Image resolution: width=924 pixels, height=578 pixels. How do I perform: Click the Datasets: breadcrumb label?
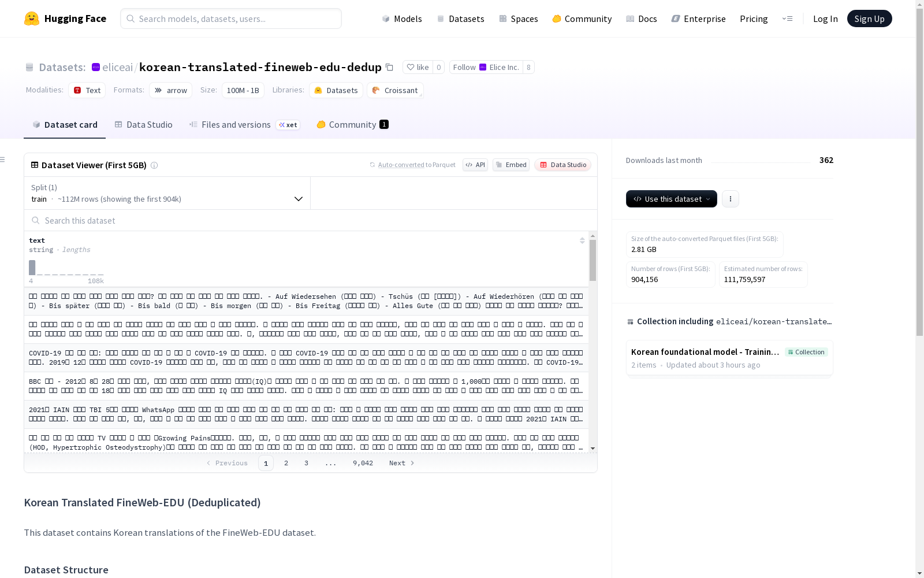pos(62,67)
